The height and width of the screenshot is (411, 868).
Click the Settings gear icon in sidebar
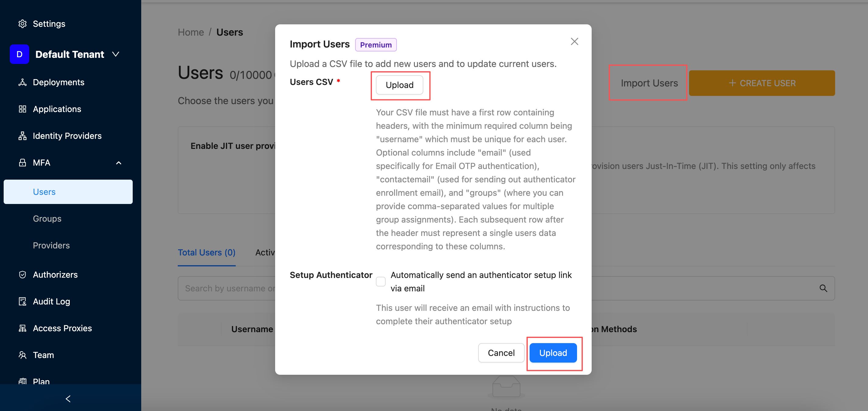coord(22,24)
